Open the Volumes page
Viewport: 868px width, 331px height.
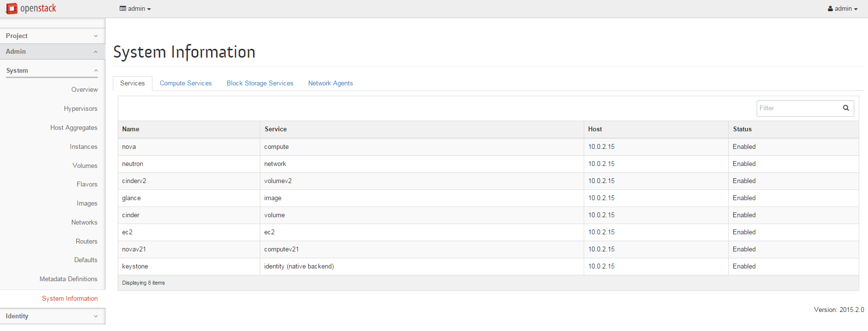(85, 165)
